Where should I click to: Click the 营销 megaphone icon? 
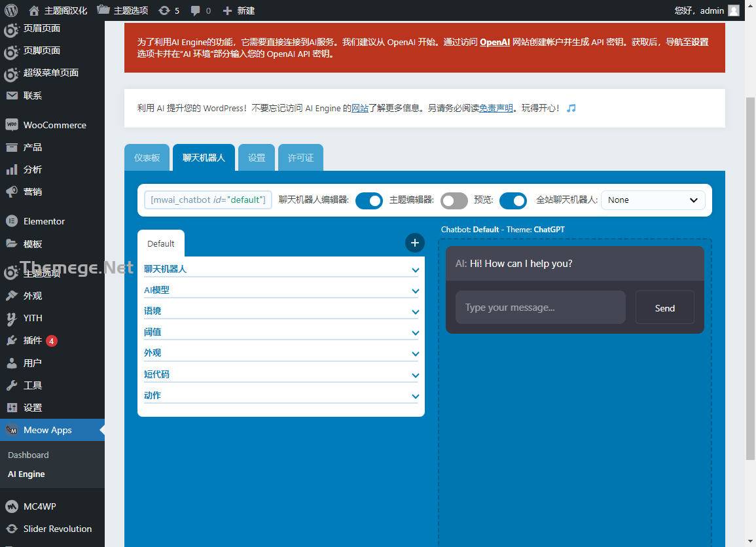point(12,192)
